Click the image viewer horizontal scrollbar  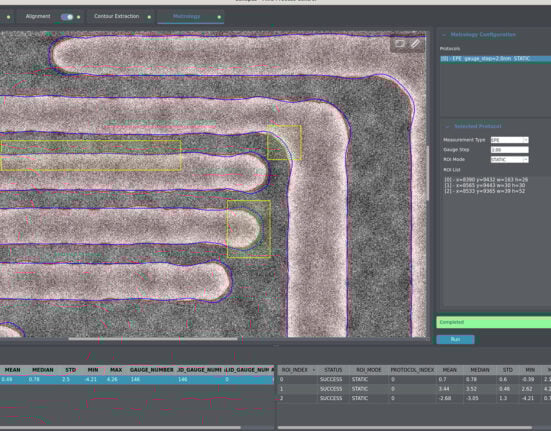(153, 339)
